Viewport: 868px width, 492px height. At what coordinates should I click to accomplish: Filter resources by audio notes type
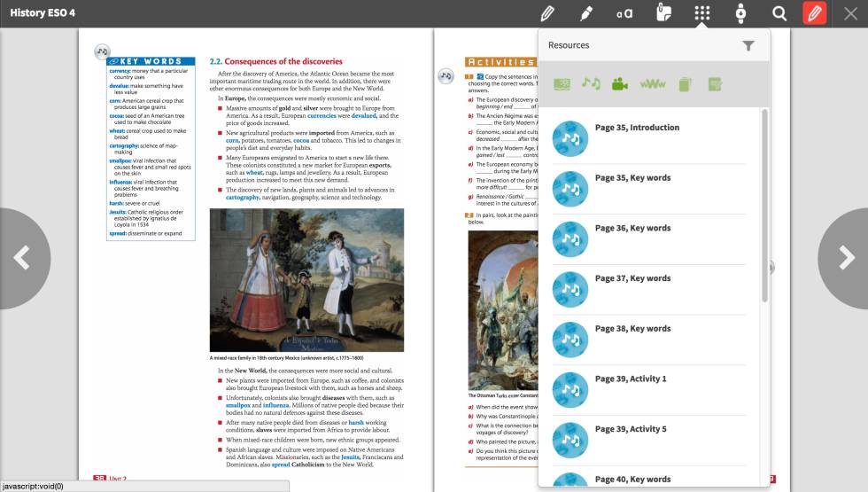click(x=592, y=83)
